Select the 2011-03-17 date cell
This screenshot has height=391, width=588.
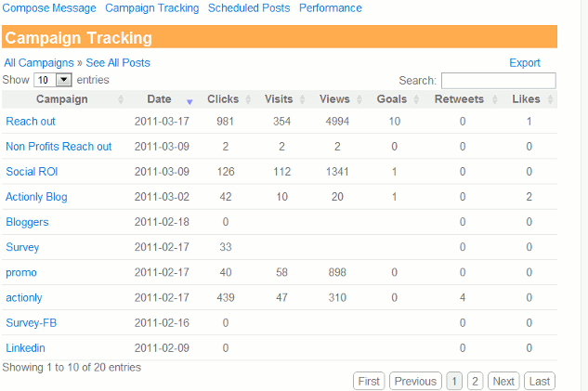162,122
